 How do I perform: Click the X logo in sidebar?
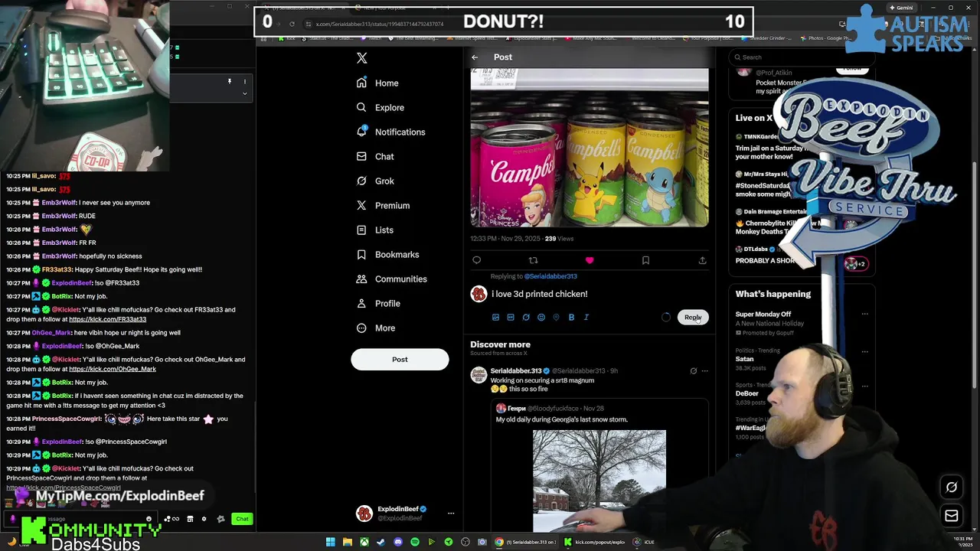(x=362, y=58)
